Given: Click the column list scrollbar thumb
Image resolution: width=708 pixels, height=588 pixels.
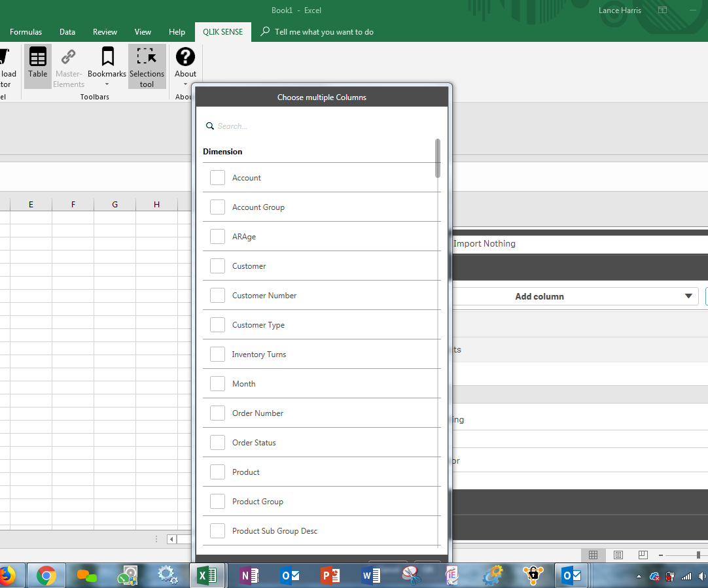Looking at the screenshot, I should click(438, 158).
